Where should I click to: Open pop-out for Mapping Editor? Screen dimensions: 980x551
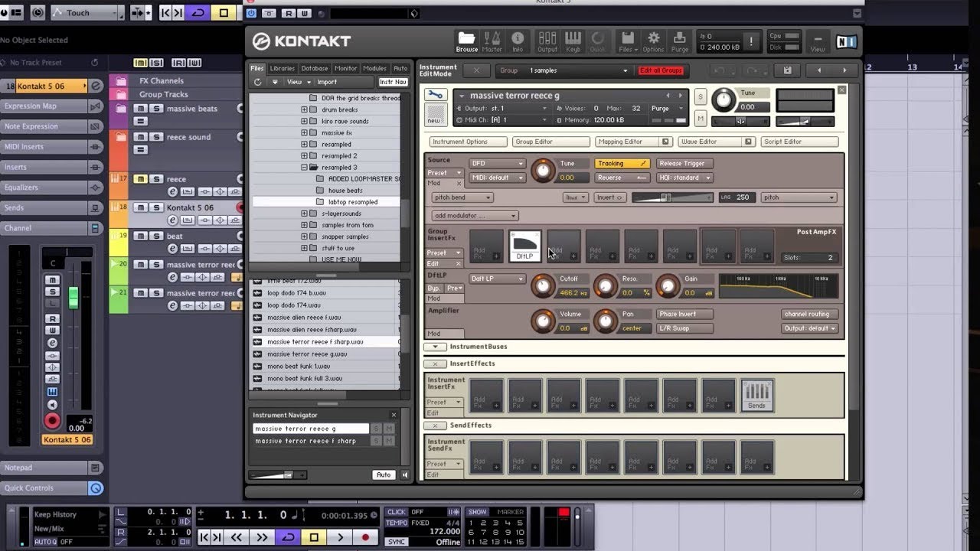[x=665, y=142]
